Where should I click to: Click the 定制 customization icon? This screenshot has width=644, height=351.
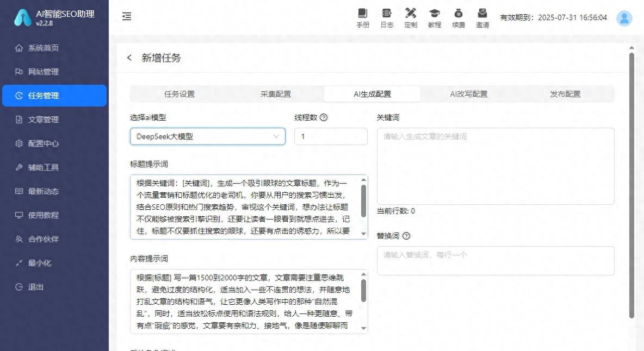[x=411, y=17]
